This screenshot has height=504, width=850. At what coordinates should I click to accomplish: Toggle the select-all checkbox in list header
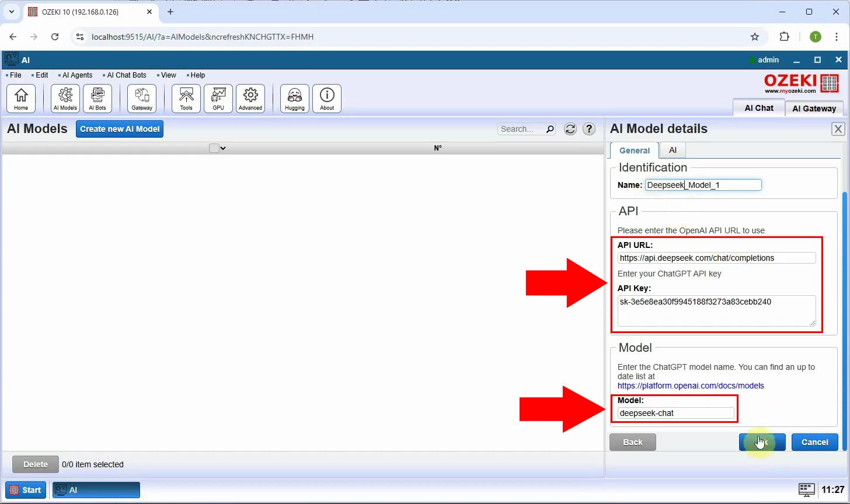click(x=214, y=148)
